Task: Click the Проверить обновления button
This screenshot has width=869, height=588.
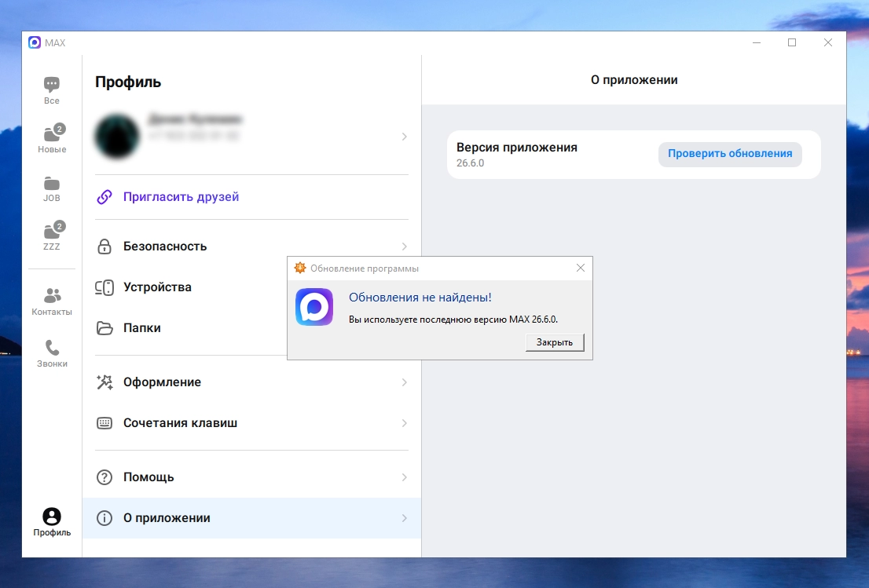Action: click(x=730, y=154)
